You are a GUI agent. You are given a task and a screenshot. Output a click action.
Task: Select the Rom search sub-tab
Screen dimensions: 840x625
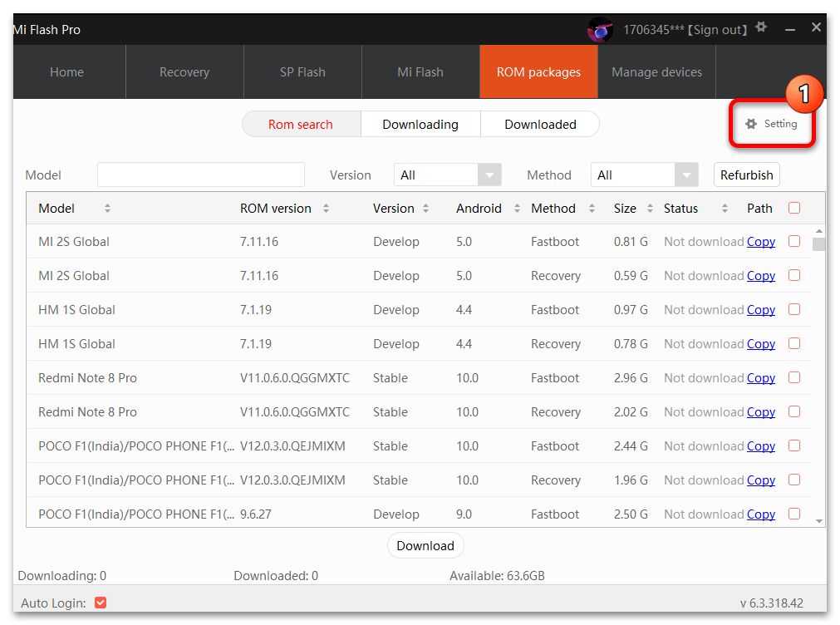[301, 125]
